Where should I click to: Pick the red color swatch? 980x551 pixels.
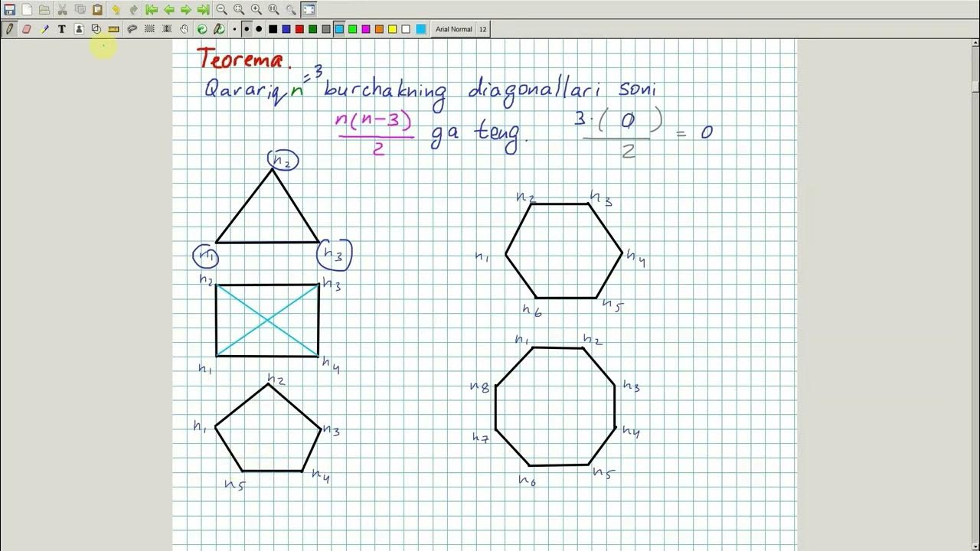(x=299, y=29)
